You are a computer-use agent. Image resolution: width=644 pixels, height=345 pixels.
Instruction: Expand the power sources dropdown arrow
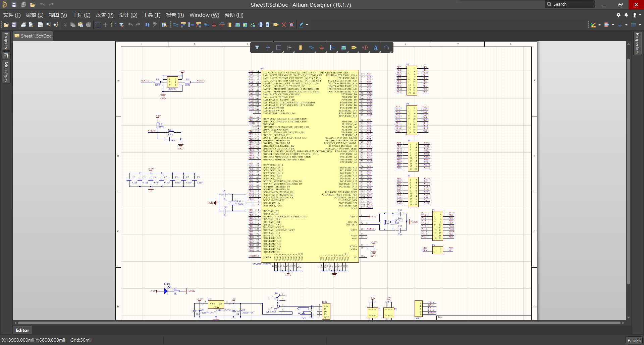[626, 25]
